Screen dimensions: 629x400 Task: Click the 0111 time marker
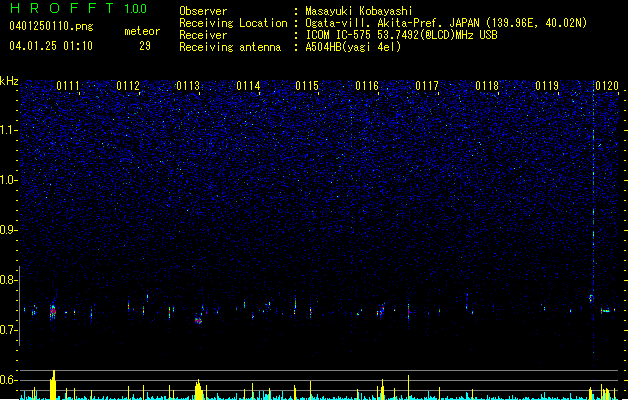[x=68, y=86]
